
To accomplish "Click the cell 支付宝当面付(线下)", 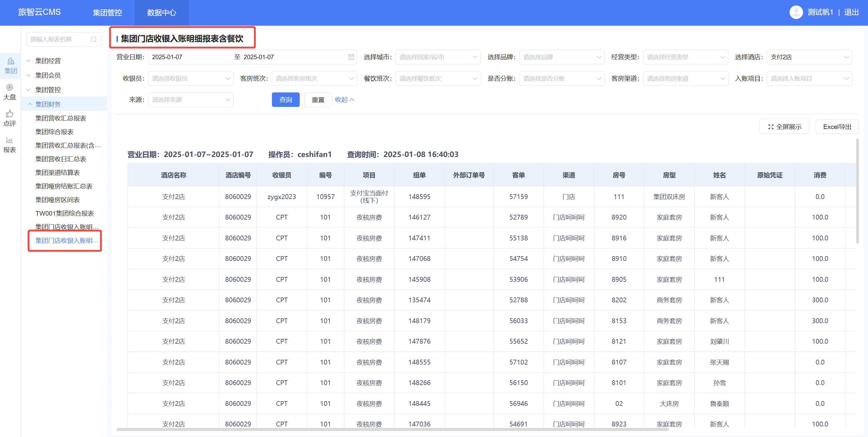I will point(369,197).
